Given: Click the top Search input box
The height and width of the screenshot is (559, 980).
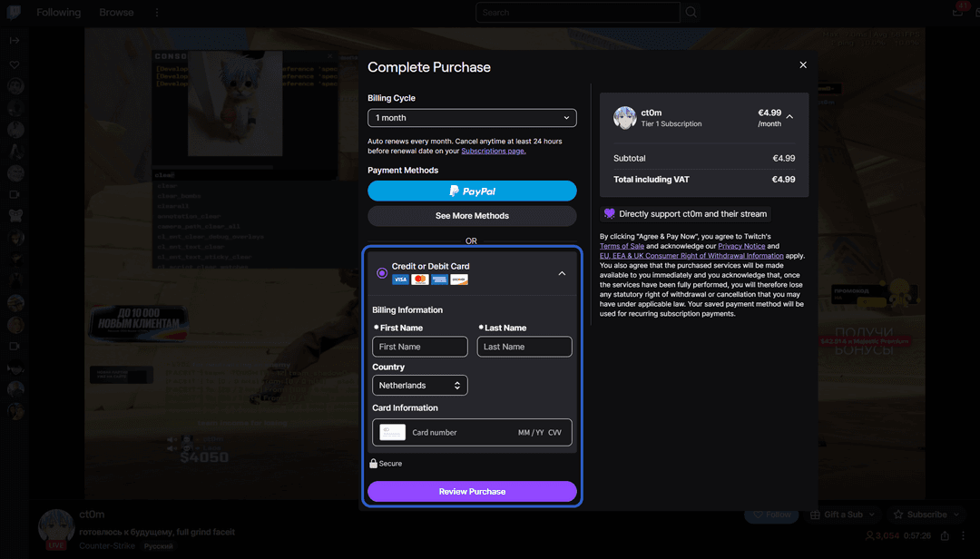Looking at the screenshot, I should pos(577,13).
